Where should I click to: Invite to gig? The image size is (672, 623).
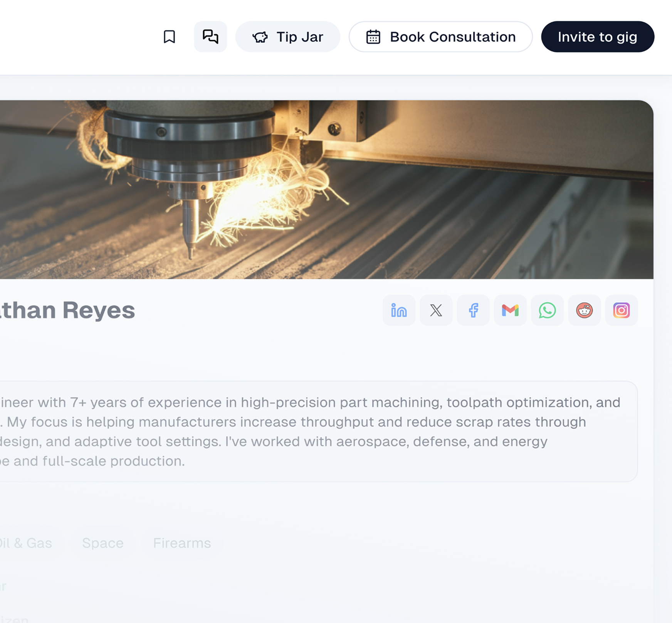(598, 37)
